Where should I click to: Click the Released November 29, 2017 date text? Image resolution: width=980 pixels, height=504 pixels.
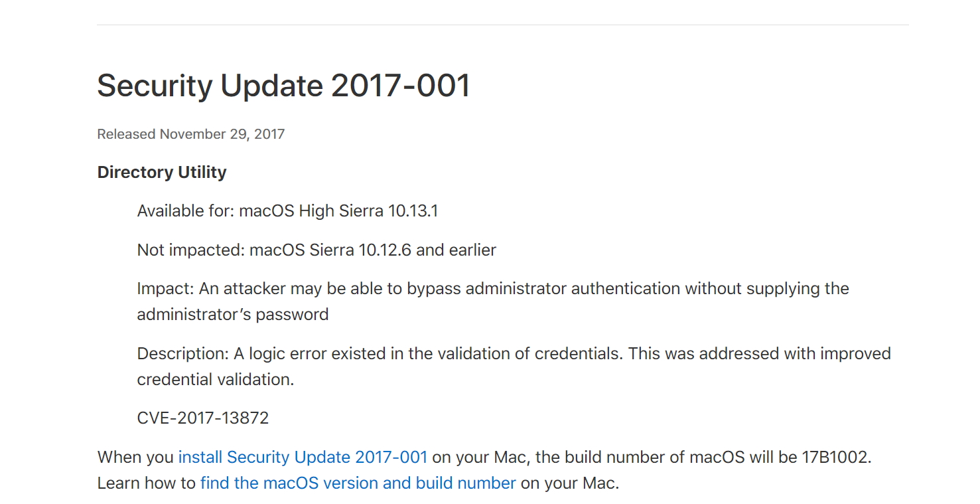(x=190, y=134)
